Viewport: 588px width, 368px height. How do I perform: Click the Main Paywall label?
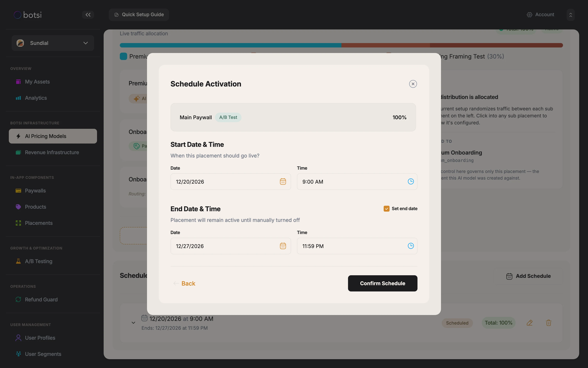tap(196, 117)
